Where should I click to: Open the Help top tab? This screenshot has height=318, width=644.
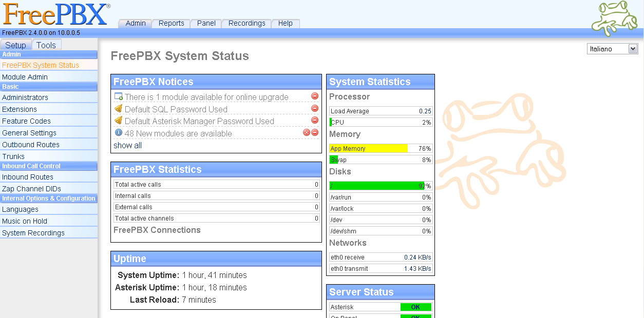tap(285, 24)
